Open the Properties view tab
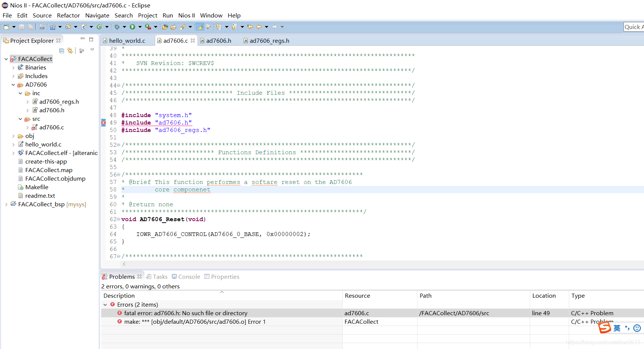 (x=222, y=277)
